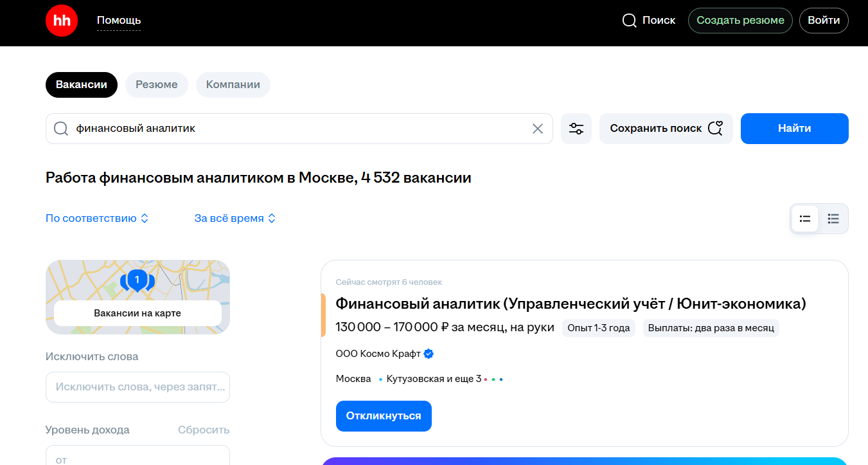The height and width of the screenshot is (465, 868).
Task: Switch to compact list view
Action: click(x=833, y=219)
